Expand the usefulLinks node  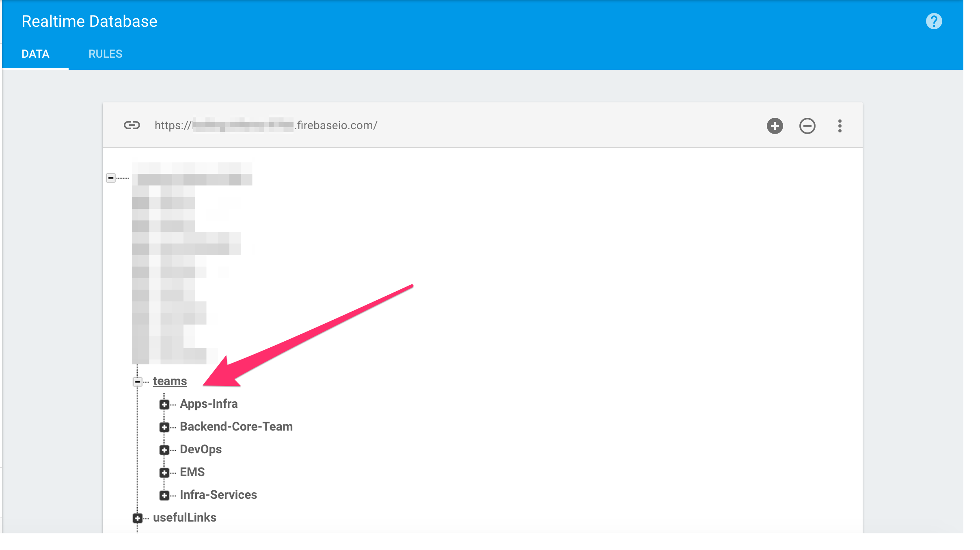(x=138, y=518)
